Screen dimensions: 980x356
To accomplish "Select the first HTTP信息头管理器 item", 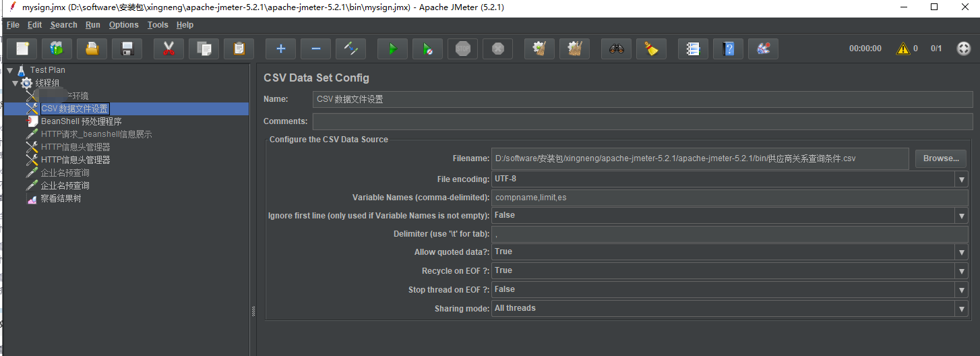I will point(75,147).
